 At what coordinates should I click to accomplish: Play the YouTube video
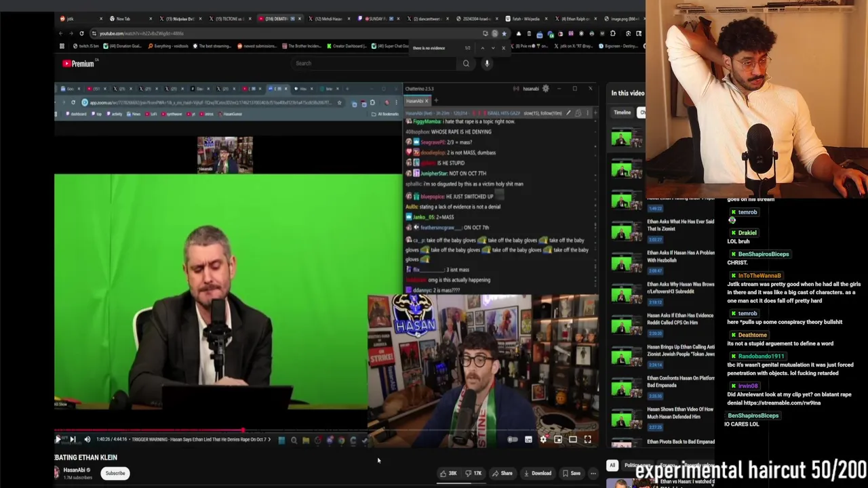58,439
